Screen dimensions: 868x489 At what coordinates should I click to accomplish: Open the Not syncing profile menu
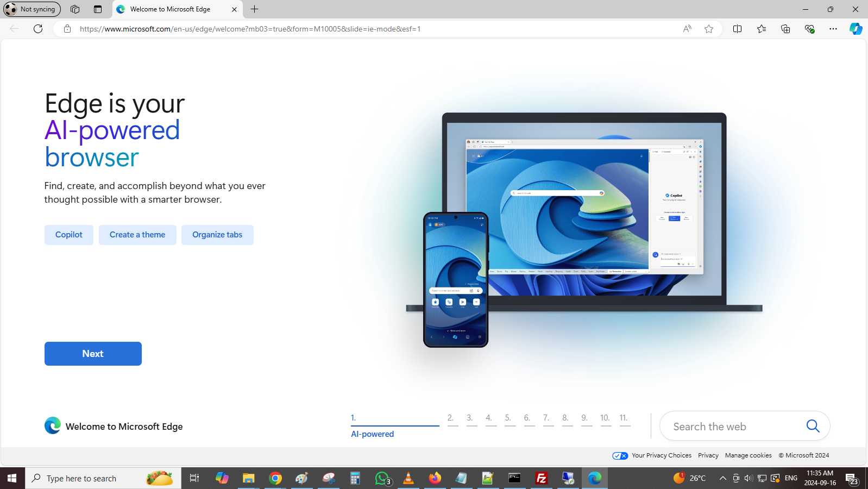pos(32,9)
